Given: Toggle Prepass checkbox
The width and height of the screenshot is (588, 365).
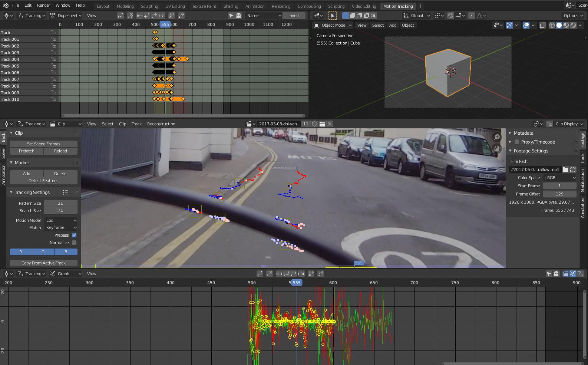Looking at the screenshot, I should tap(74, 235).
